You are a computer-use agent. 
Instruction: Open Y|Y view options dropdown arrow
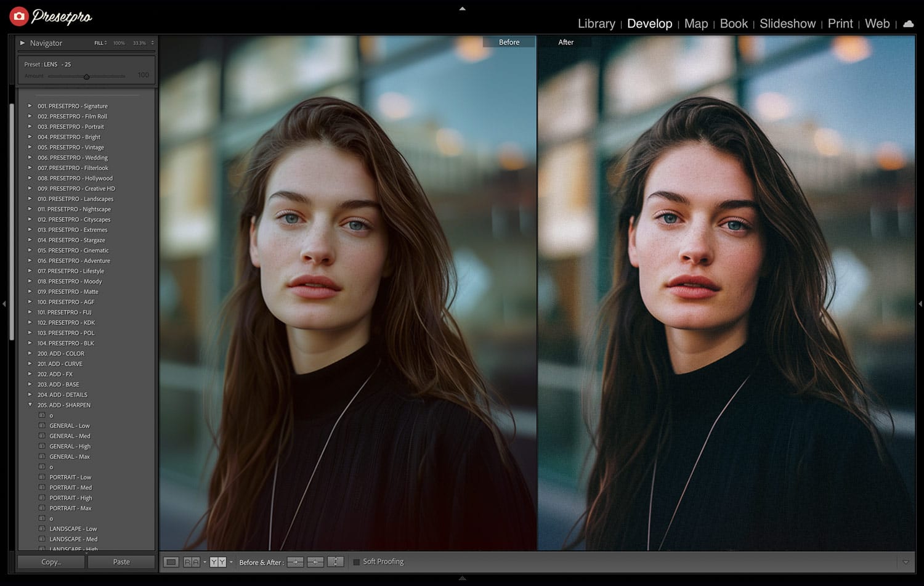pyautogui.click(x=231, y=562)
